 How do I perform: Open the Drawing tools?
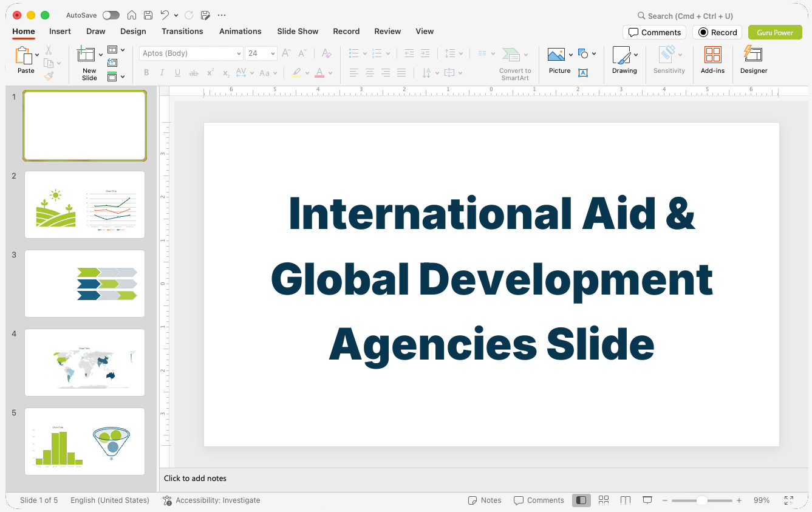[x=624, y=61]
